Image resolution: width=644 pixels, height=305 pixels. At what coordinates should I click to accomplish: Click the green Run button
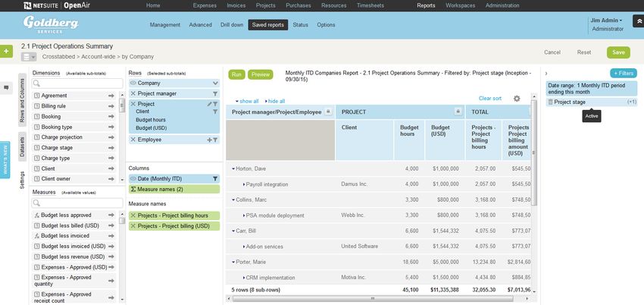pos(236,74)
